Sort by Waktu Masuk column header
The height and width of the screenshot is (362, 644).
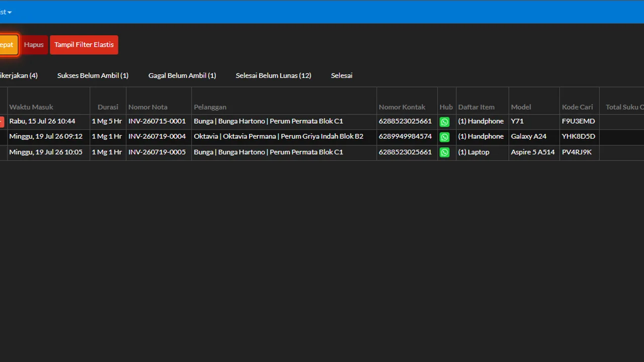coord(31,107)
